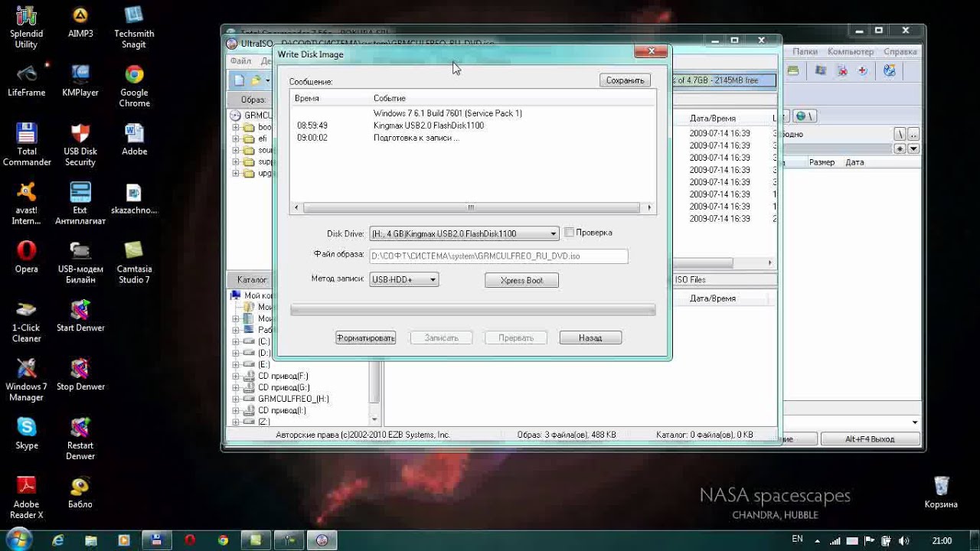Screen dimensions: 980x551
Task: Click the Файл образа path field
Action: (498, 257)
